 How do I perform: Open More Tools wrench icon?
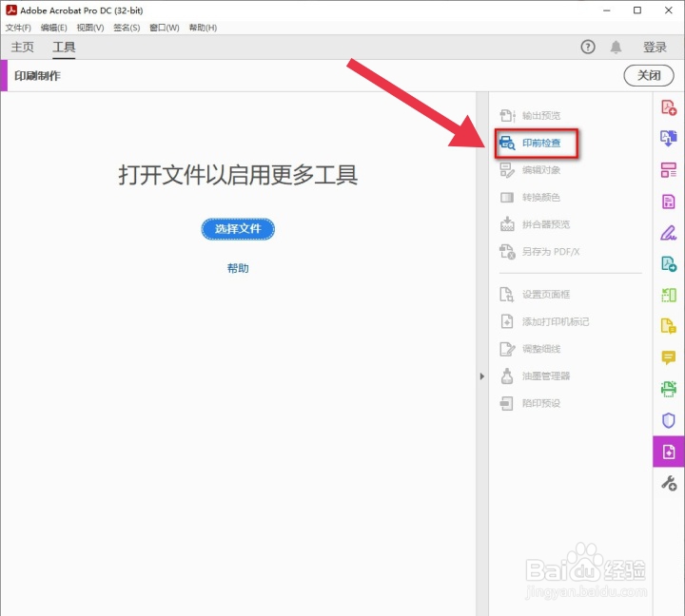(x=669, y=483)
